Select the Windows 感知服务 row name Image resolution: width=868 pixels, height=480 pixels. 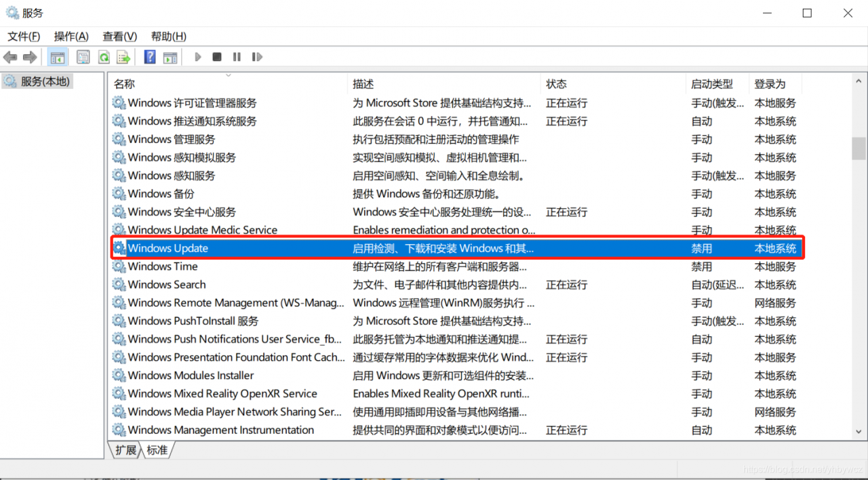(172, 176)
